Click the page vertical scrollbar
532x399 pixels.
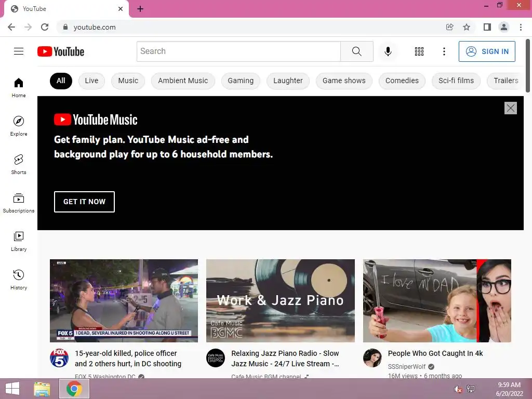point(528,65)
